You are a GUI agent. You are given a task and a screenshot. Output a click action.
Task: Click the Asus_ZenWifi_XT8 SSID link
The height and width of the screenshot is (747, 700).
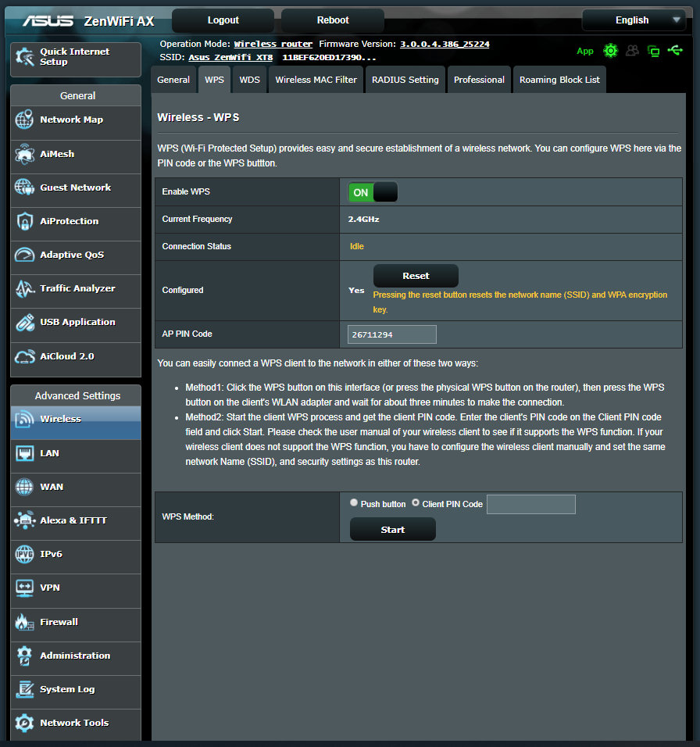click(x=230, y=57)
